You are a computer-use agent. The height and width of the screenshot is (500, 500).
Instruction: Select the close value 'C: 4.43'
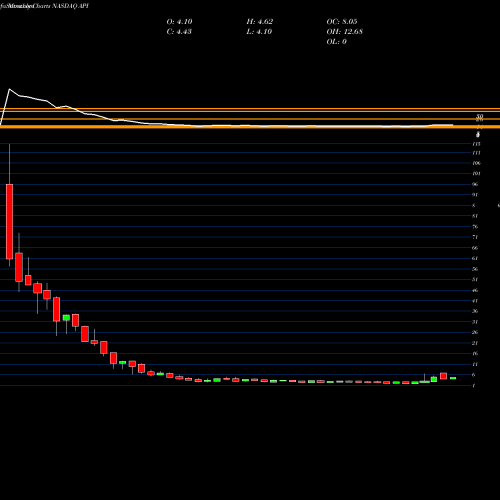(179, 32)
